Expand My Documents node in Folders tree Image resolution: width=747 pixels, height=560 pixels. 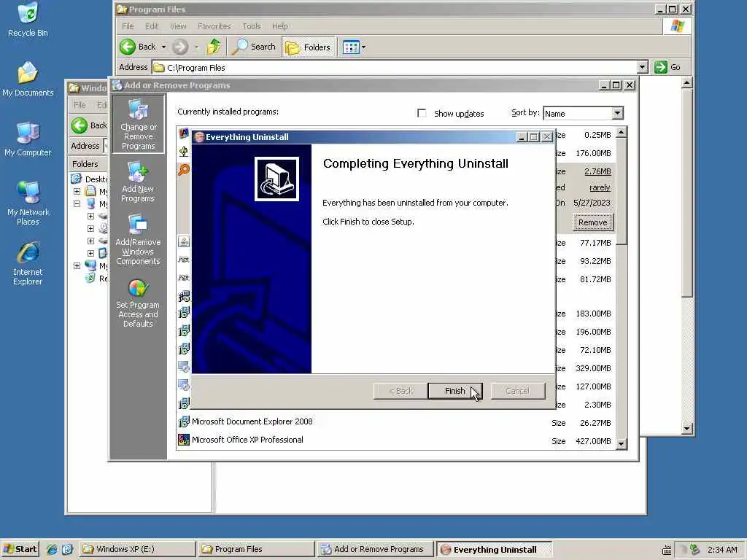(x=77, y=192)
